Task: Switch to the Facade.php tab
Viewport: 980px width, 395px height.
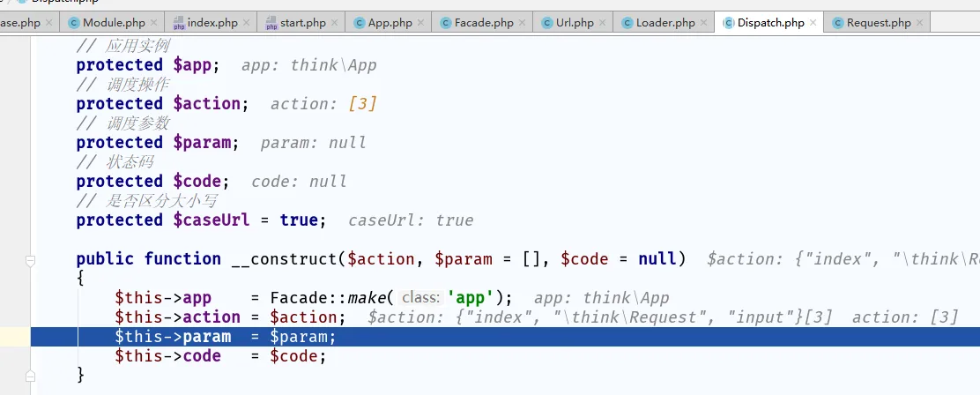Action: tap(483, 23)
